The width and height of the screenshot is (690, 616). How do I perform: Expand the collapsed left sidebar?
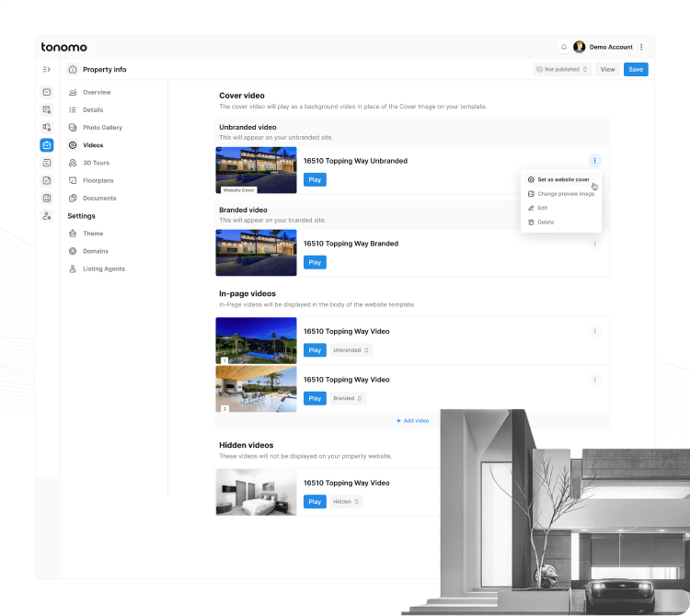click(x=47, y=69)
